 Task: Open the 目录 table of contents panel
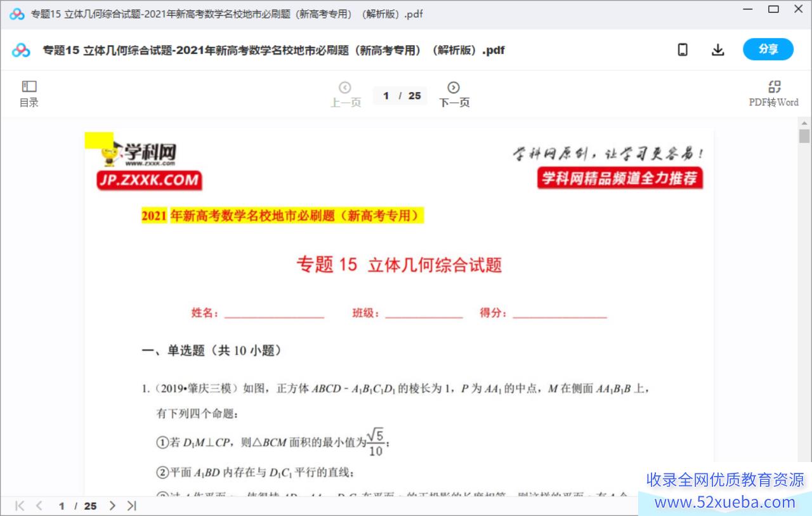[x=29, y=94]
